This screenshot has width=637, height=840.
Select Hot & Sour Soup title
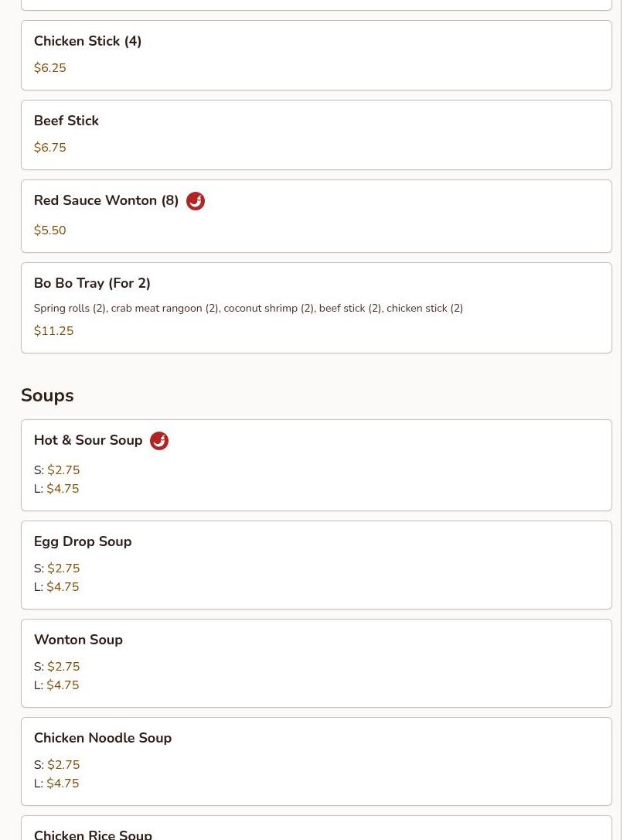pyautogui.click(x=88, y=441)
